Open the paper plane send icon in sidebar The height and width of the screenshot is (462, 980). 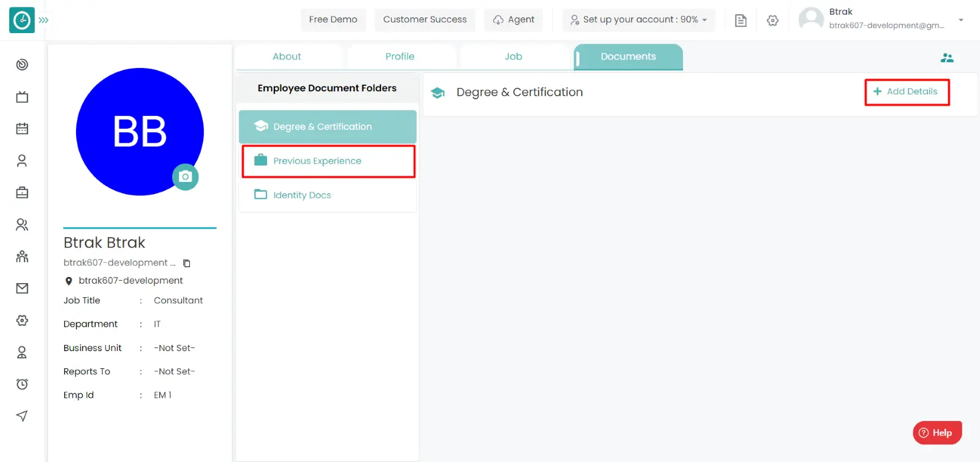coord(22,416)
